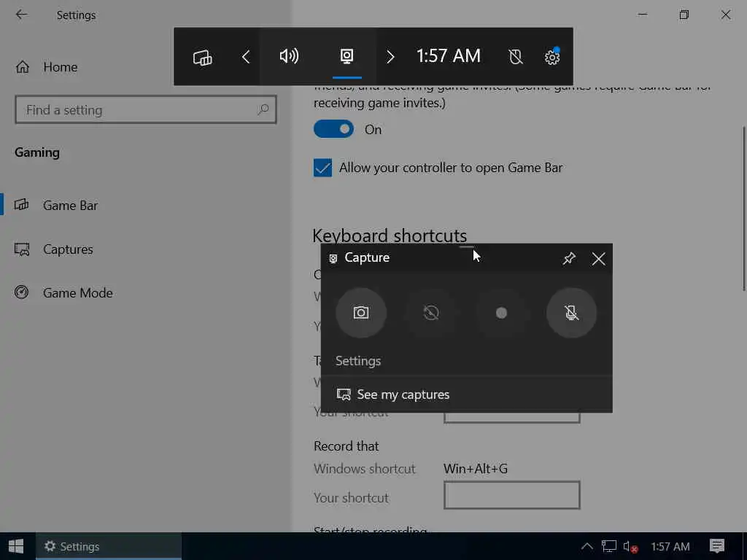Click the Settings taskbar button
Image resolution: width=747 pixels, height=560 pixels.
(x=109, y=546)
